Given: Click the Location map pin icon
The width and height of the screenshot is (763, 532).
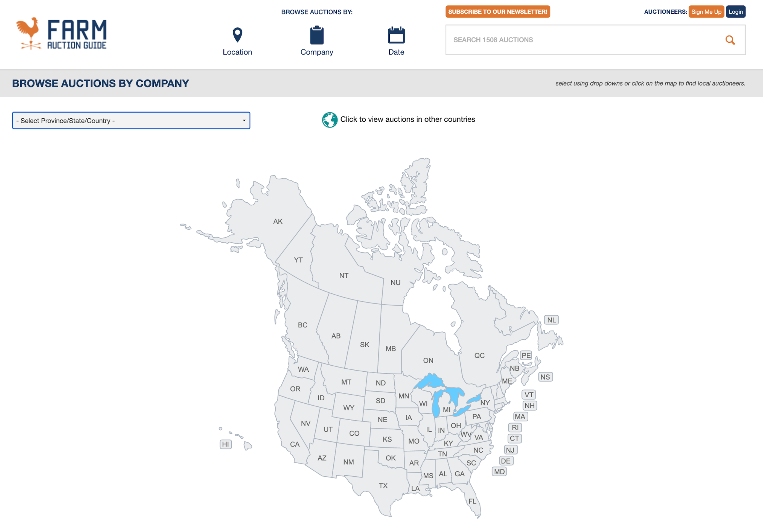Looking at the screenshot, I should 237,35.
